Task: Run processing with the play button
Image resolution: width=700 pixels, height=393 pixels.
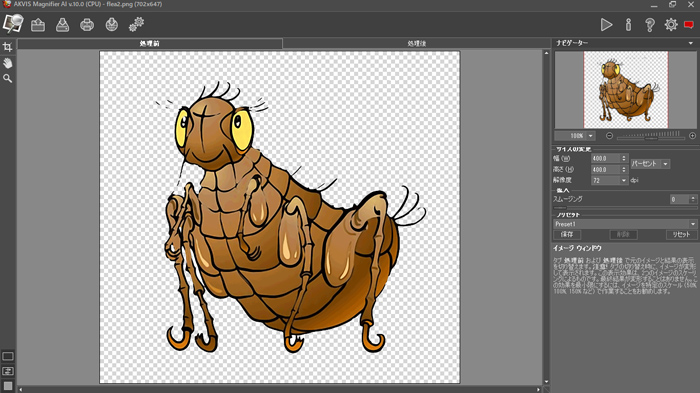Action: click(606, 25)
